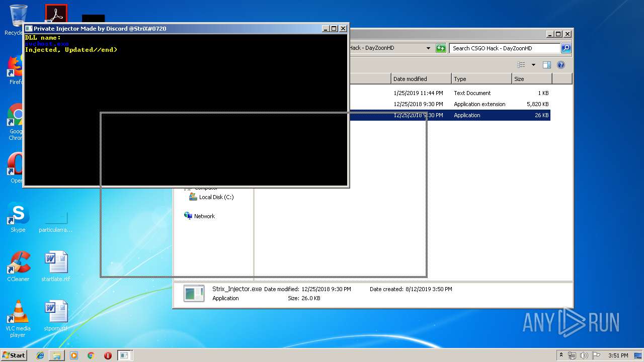Screen dimensions: 644x362
Task: Open the Skype desktop shortcut
Action: [x=18, y=218]
